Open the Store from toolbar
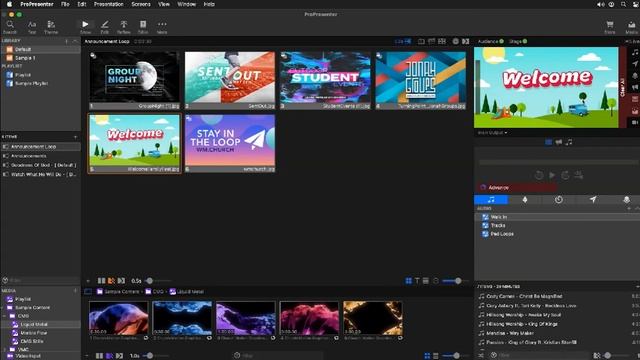640x360 pixels. [x=610, y=27]
